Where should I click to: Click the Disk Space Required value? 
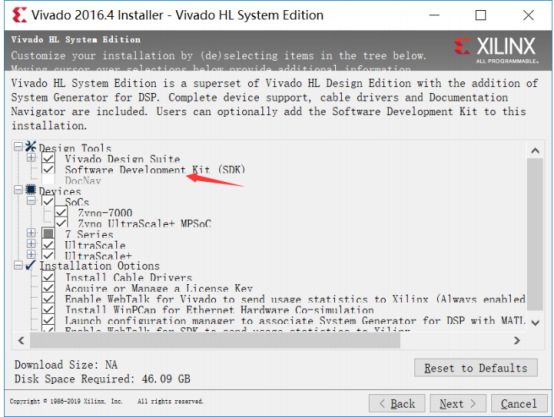coord(166,379)
